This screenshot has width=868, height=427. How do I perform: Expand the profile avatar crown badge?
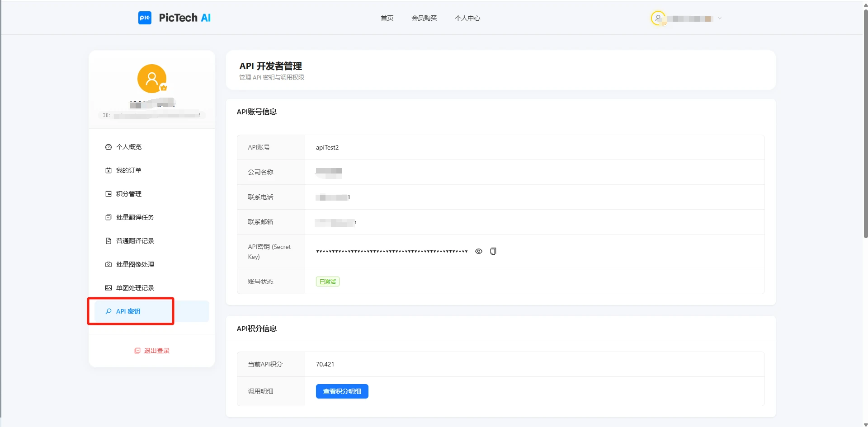click(x=164, y=89)
